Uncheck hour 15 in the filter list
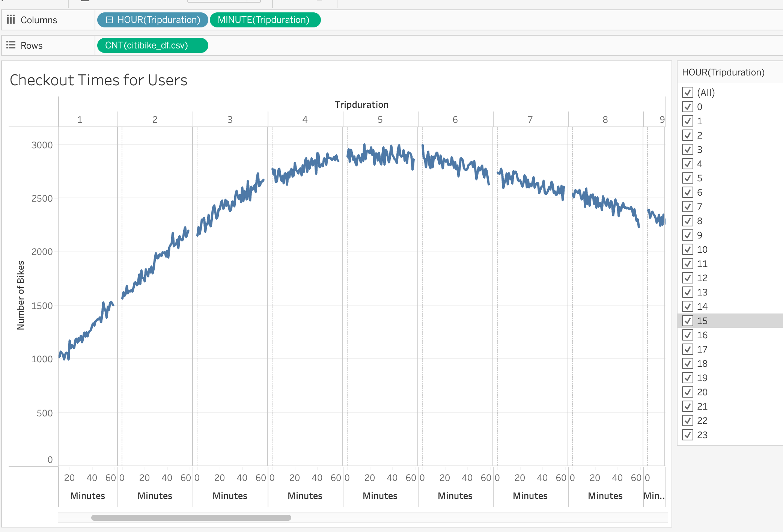 (688, 321)
